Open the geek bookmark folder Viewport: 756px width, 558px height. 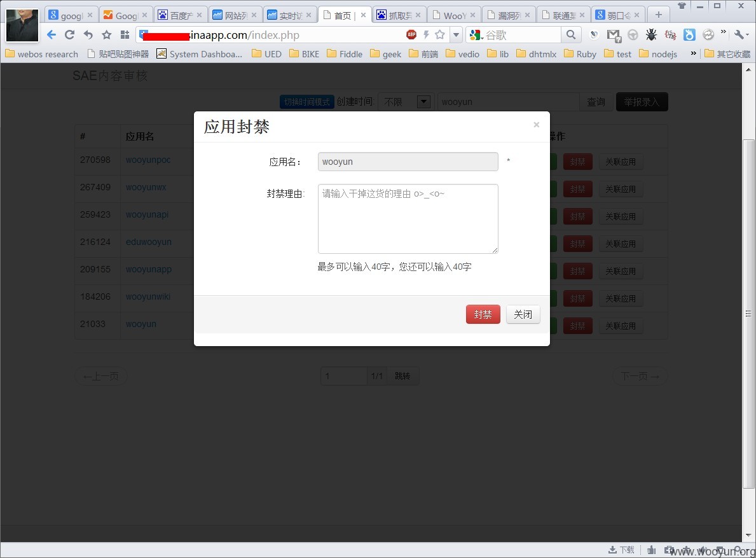[386, 54]
